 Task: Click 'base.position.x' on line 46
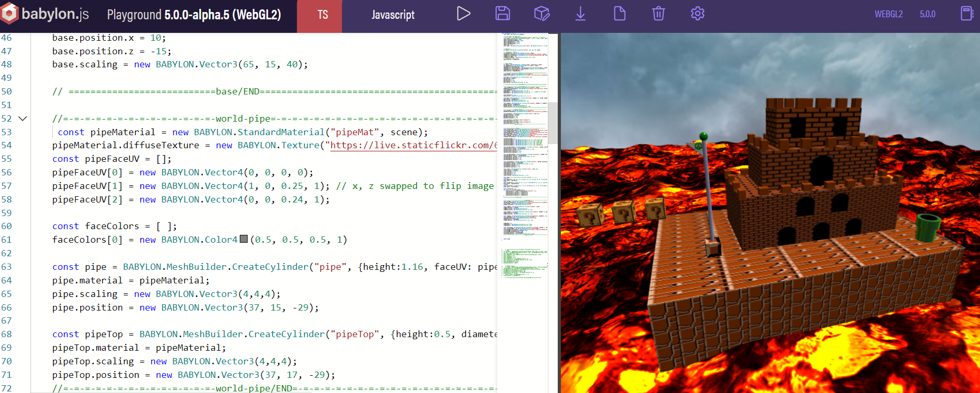coord(93,38)
